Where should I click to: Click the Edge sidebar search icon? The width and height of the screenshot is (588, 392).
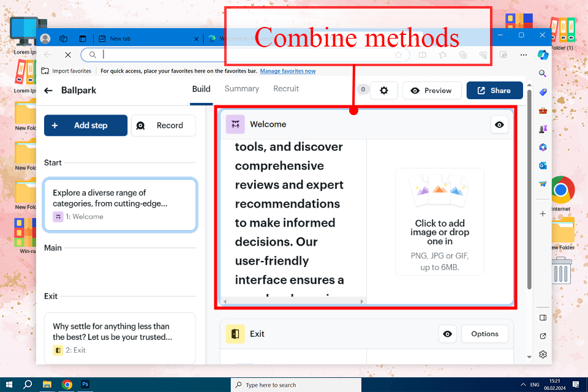coord(543,73)
